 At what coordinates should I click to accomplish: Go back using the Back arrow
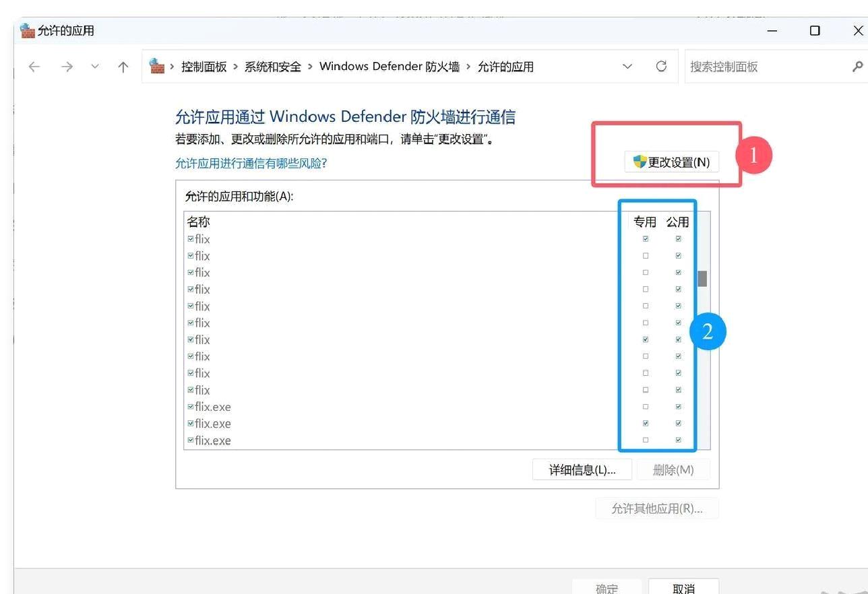pyautogui.click(x=34, y=67)
